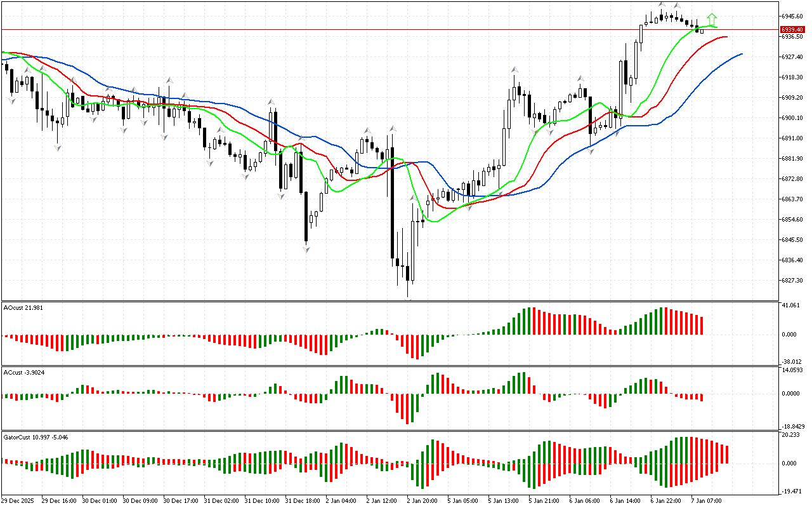812x508 pixels.
Task: Click the up fractal above 31 Dec 10:00 spike
Action: (272, 102)
